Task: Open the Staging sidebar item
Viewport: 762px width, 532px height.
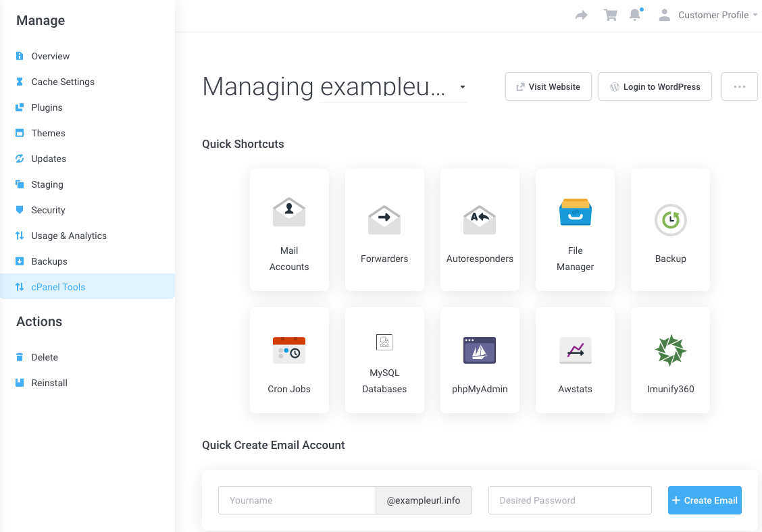Action: (47, 184)
